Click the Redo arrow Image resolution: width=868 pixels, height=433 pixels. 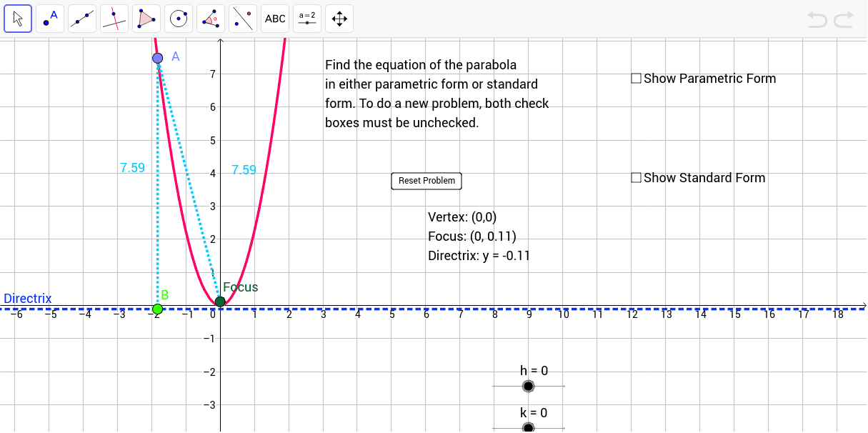844,19
